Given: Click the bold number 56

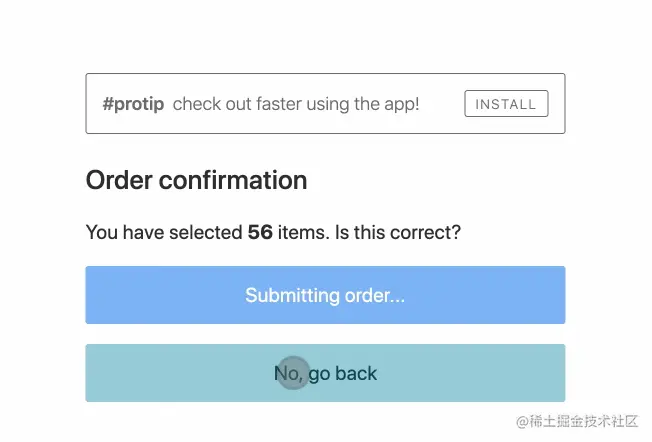Looking at the screenshot, I should [x=260, y=233].
